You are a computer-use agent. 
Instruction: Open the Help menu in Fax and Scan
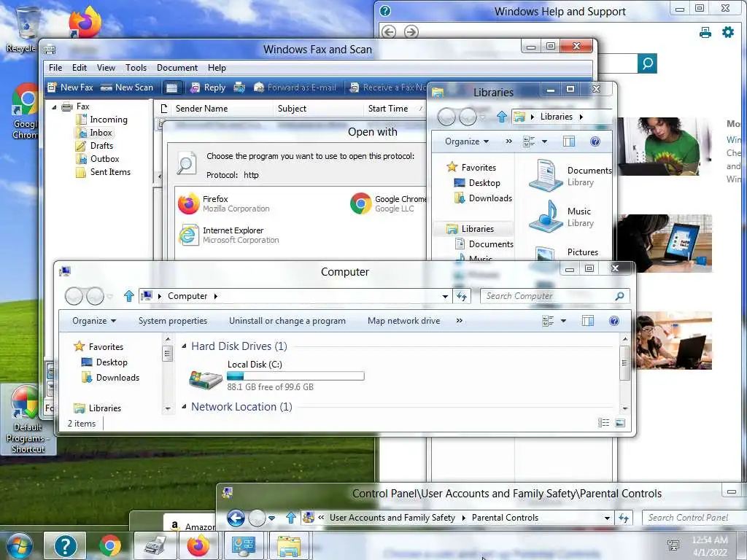coord(217,68)
